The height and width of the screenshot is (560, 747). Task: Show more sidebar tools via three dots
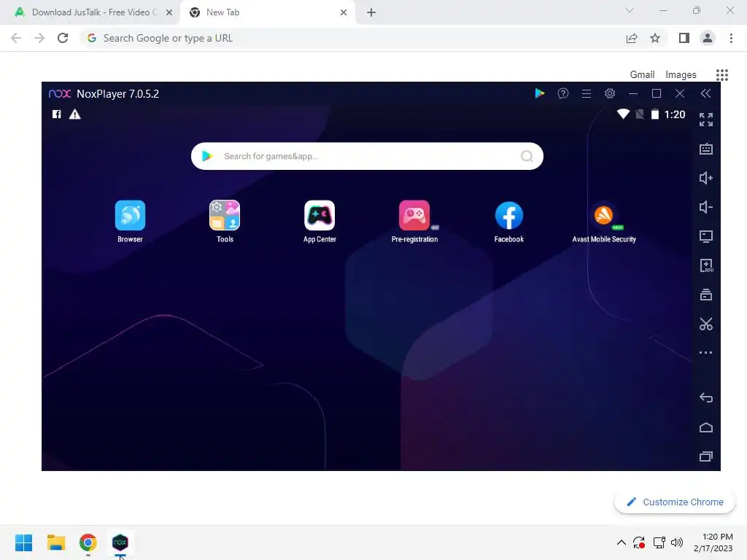pos(705,353)
